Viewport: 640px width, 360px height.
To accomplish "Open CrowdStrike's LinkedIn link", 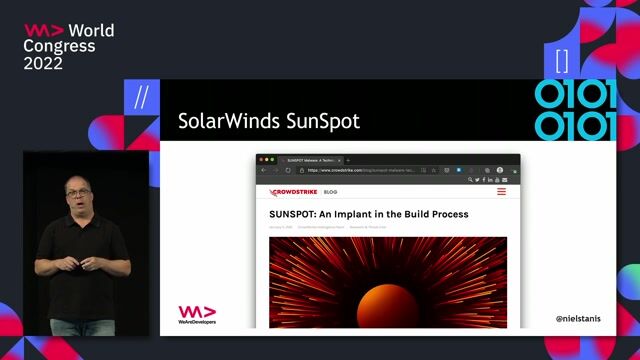I will click(490, 180).
